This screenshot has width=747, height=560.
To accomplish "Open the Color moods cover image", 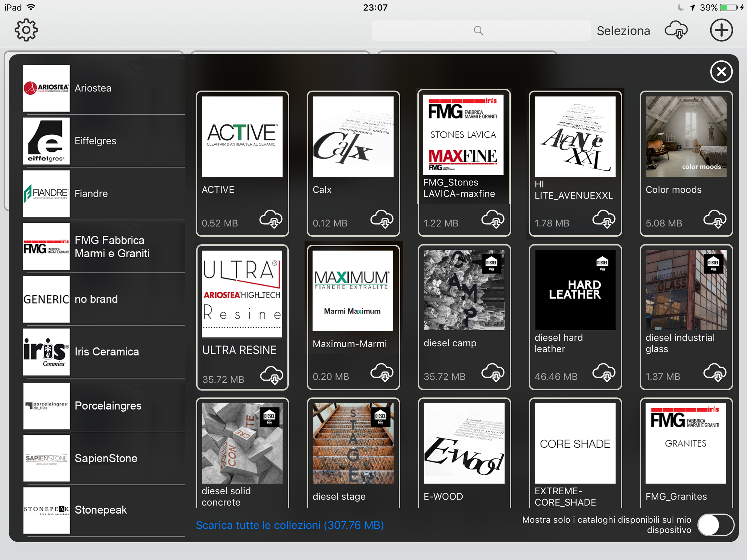I will (686, 136).
